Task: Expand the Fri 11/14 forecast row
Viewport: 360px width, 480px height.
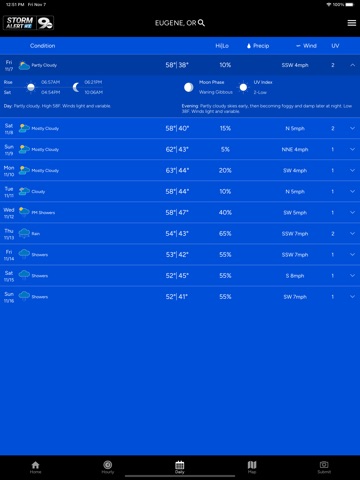Action: (352, 254)
